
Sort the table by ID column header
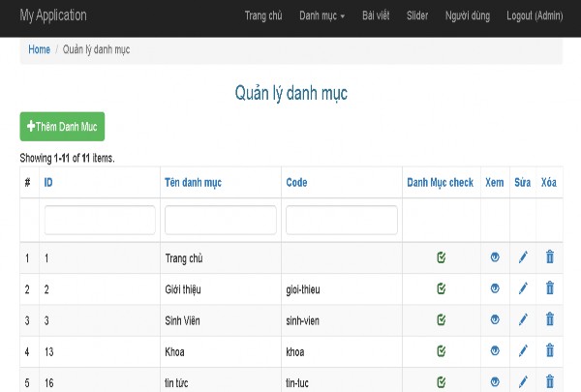[x=48, y=182]
